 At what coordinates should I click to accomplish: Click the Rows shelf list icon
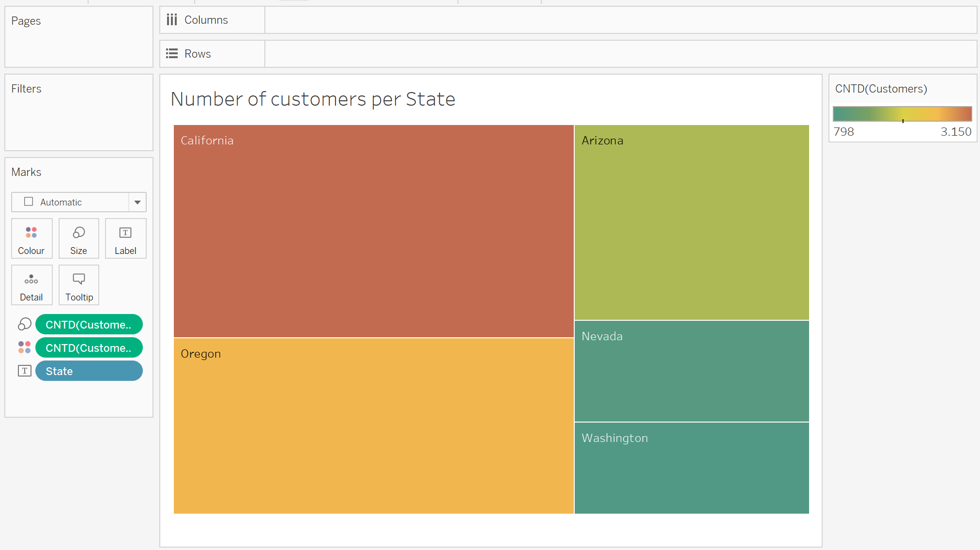[x=172, y=53]
